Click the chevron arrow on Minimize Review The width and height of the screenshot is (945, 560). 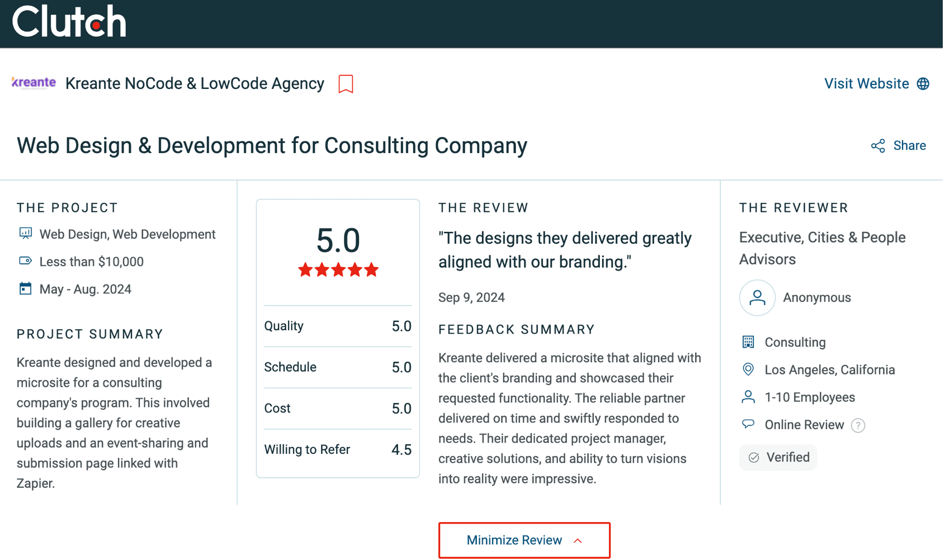[x=578, y=541]
